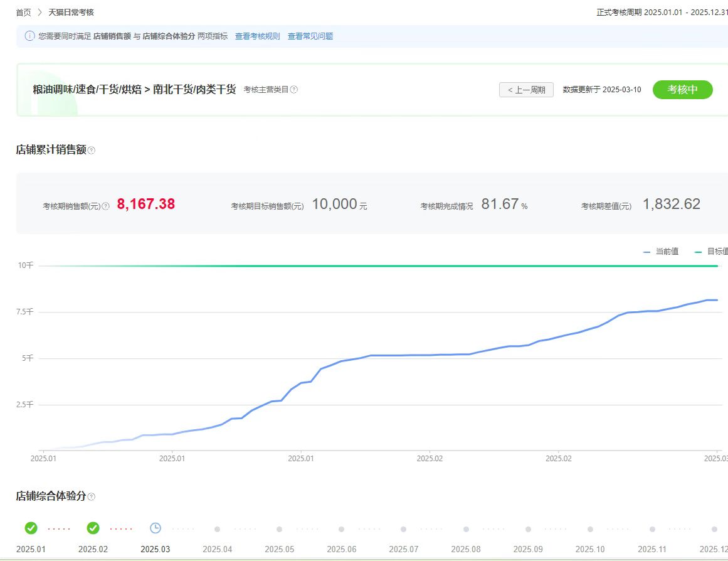This screenshot has width=728, height=561.
Task: Click the 2025.11 month label
Action: [x=652, y=549]
